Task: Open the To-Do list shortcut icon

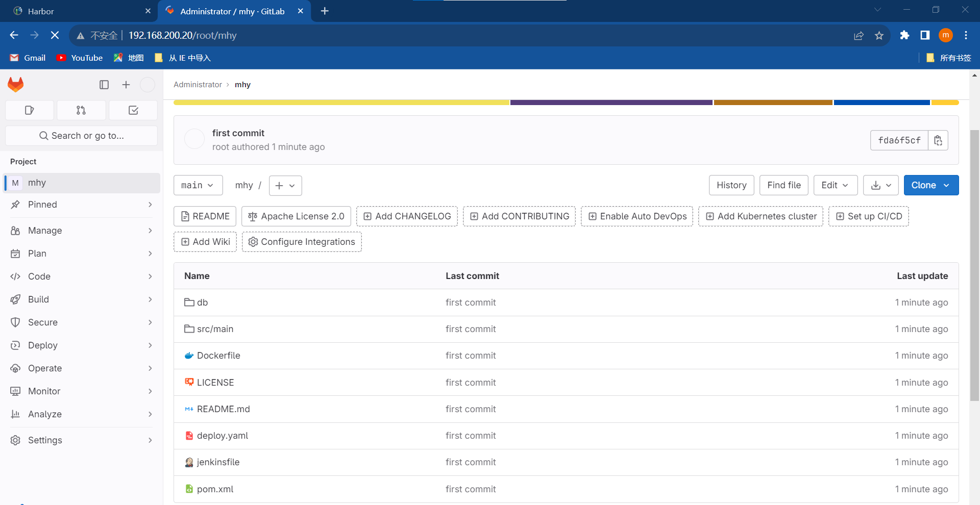Action: pyautogui.click(x=133, y=110)
